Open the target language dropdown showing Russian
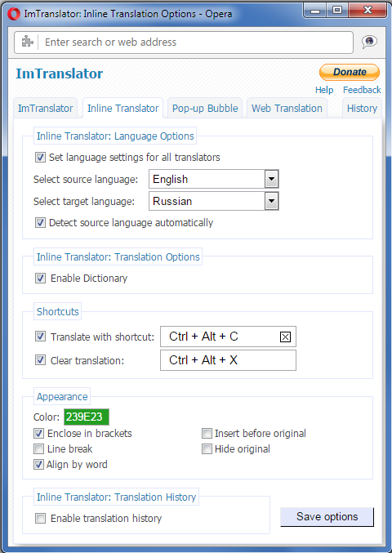 tap(214, 202)
